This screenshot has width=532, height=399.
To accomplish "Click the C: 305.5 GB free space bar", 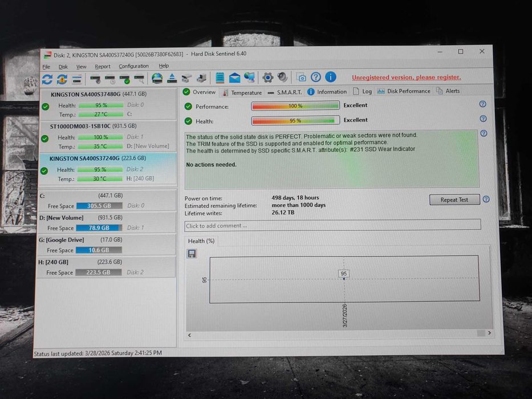I will (99, 206).
